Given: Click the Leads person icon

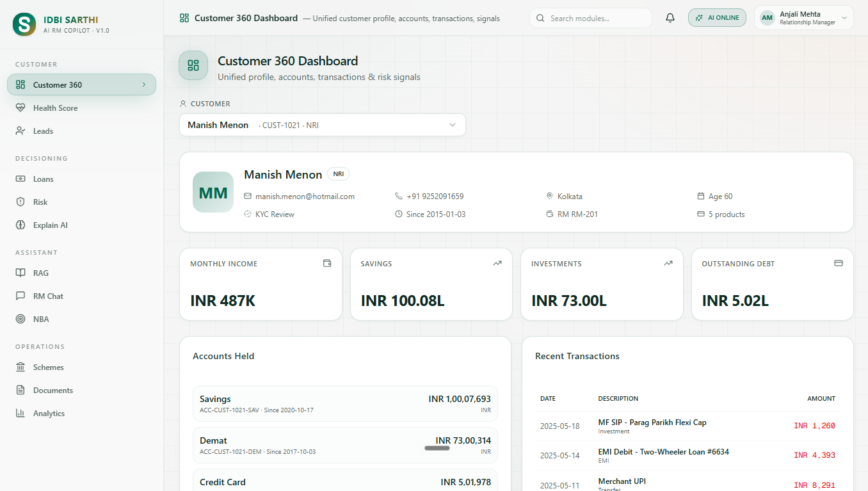Looking at the screenshot, I should [20, 131].
